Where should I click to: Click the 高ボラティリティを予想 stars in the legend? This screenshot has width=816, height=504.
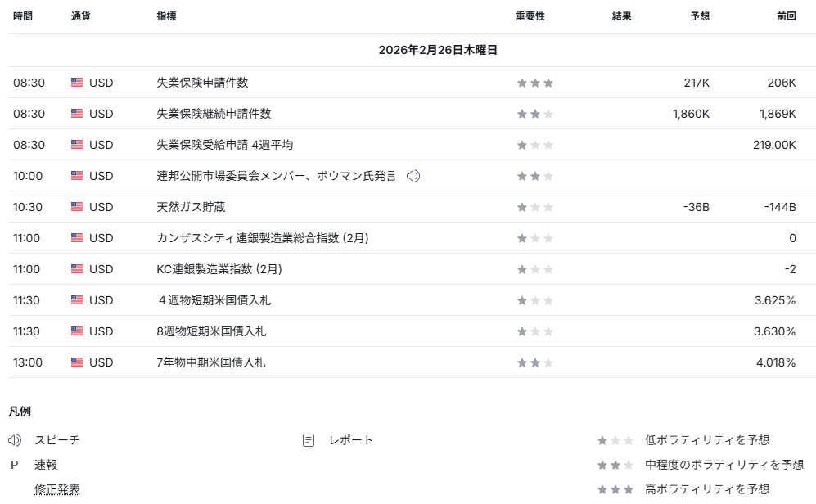pyautogui.click(x=615, y=489)
